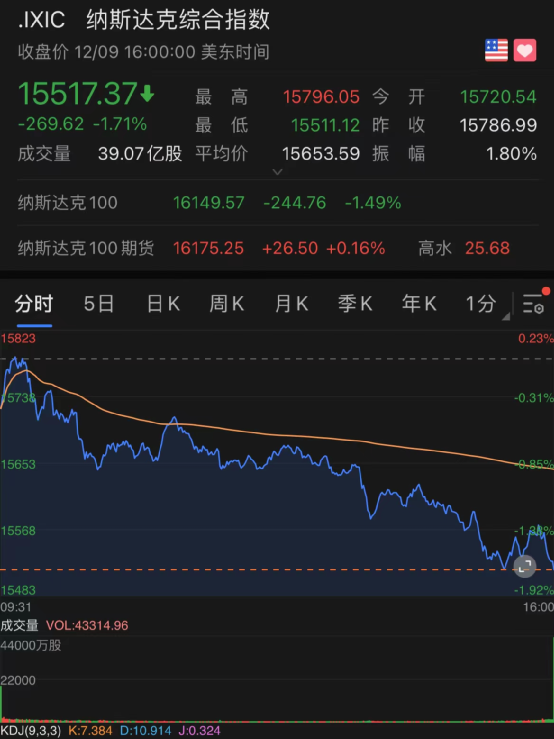Tap the green down arrow beside price
This screenshot has height=739, width=554.
pos(147,93)
